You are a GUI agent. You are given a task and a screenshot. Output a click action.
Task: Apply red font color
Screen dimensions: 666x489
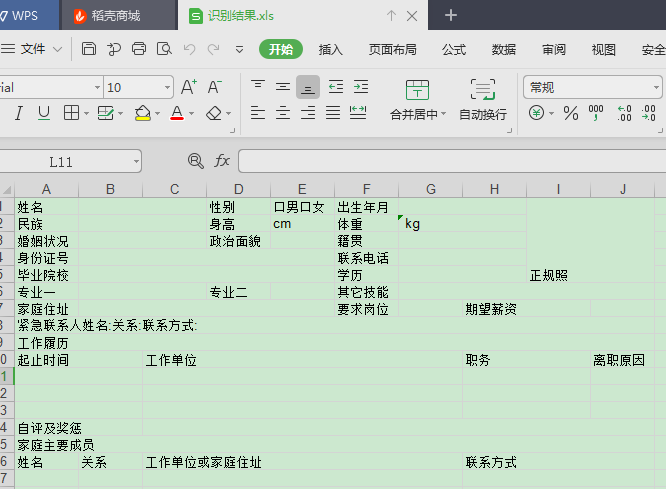pyautogui.click(x=177, y=113)
